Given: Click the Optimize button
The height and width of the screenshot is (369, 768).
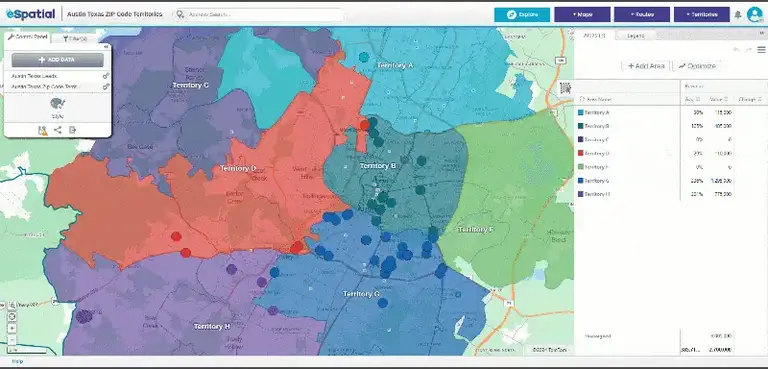Looking at the screenshot, I should [697, 66].
